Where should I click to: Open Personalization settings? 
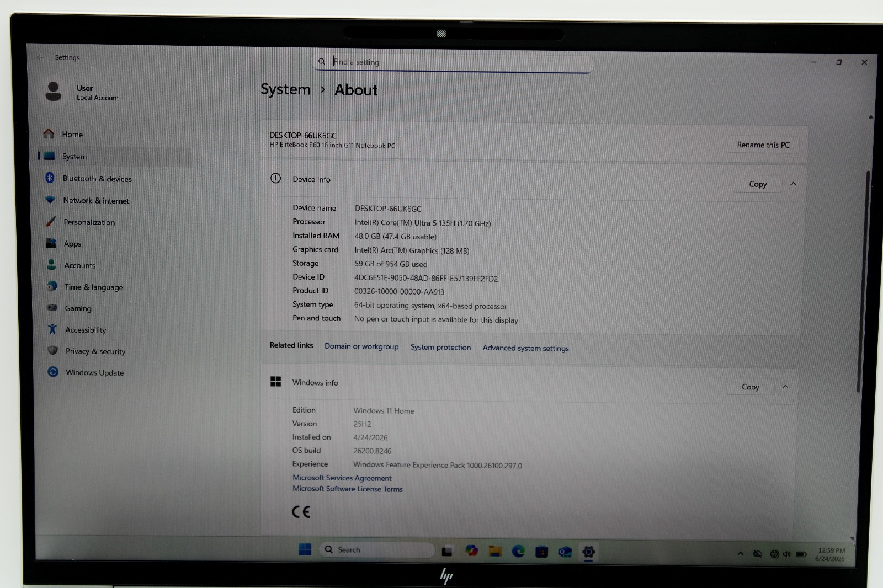pyautogui.click(x=89, y=222)
